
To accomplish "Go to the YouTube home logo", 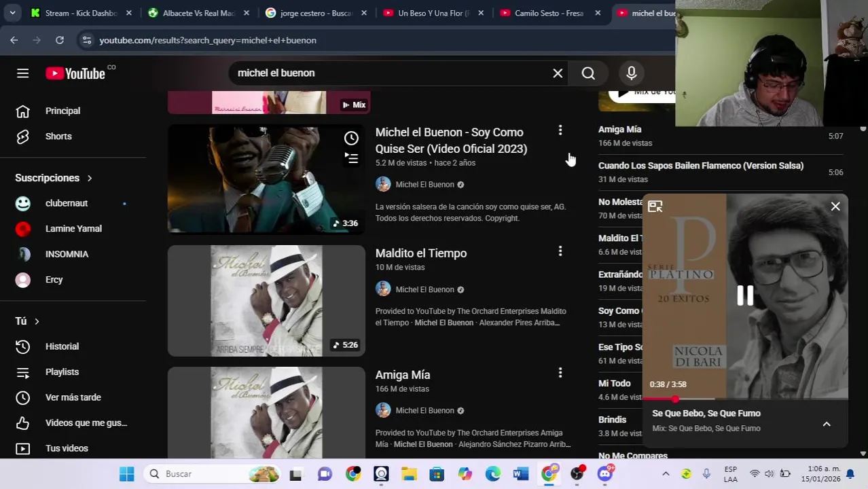I will pyautogui.click(x=75, y=73).
